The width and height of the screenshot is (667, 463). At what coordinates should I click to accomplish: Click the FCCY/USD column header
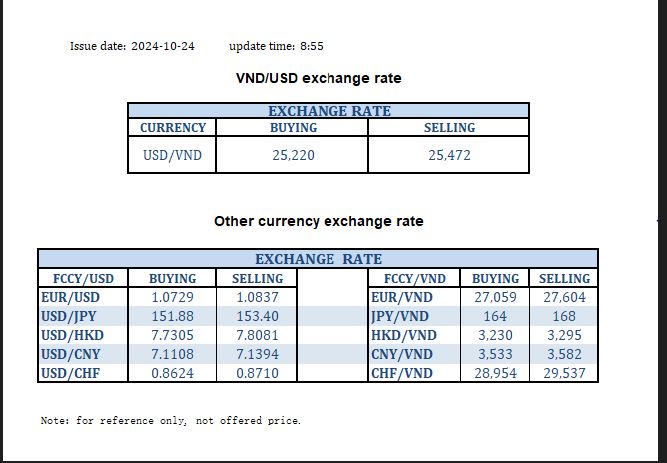tap(81, 278)
